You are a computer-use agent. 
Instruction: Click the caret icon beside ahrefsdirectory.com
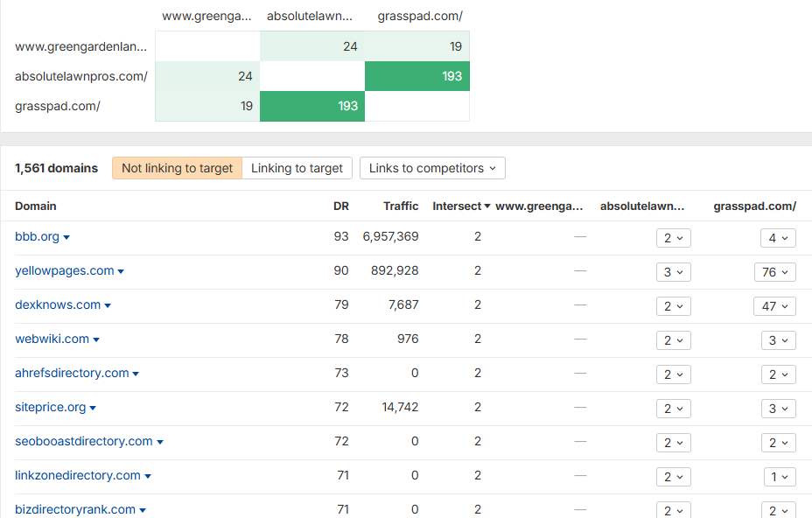pyautogui.click(x=136, y=374)
